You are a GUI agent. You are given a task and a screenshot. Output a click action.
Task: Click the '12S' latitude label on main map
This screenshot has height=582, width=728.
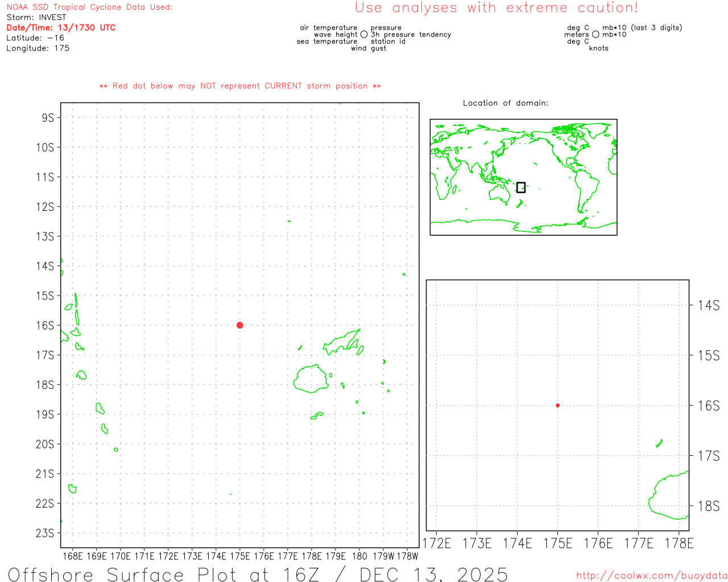45,207
